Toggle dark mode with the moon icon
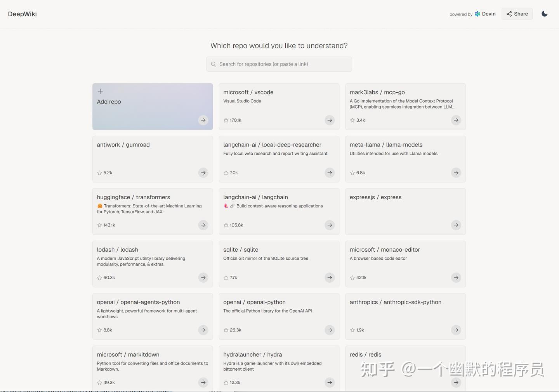Screen dimensions: 559x392 tap(544, 14)
